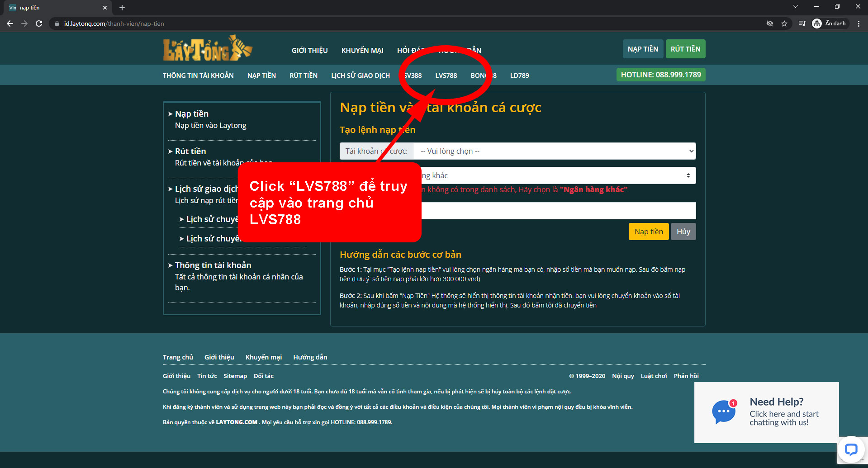Click the Hủy cancel button

tap(683, 232)
